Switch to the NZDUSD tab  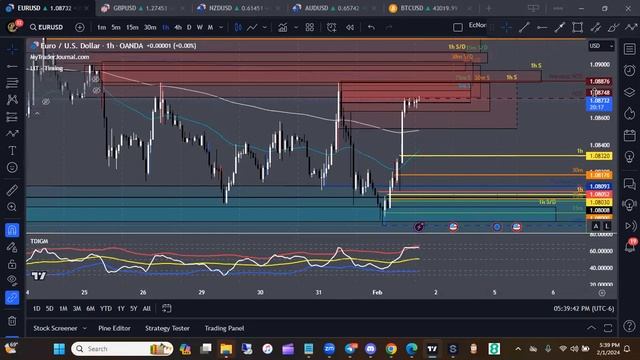[x=236, y=8]
